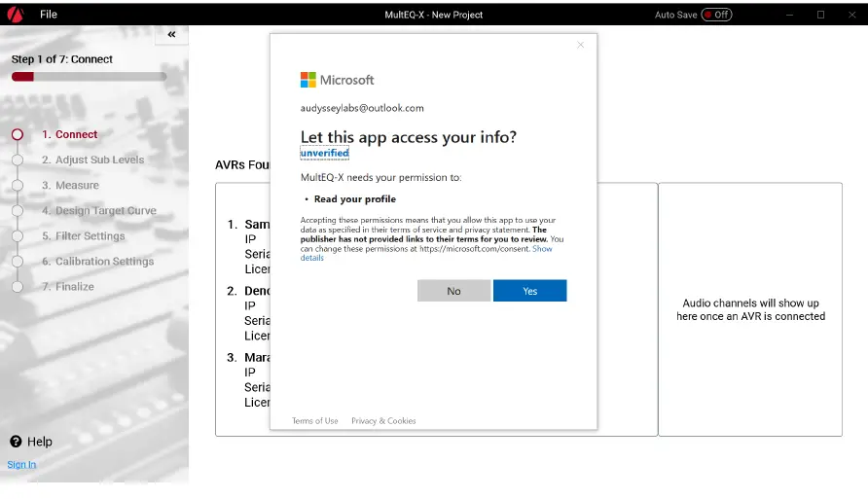Click 'Read your profile' permission text

point(355,199)
